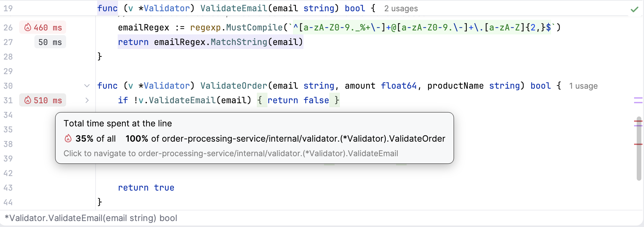
Task: Click the 50 ms profiler hint on line 27
Action: click(x=50, y=42)
